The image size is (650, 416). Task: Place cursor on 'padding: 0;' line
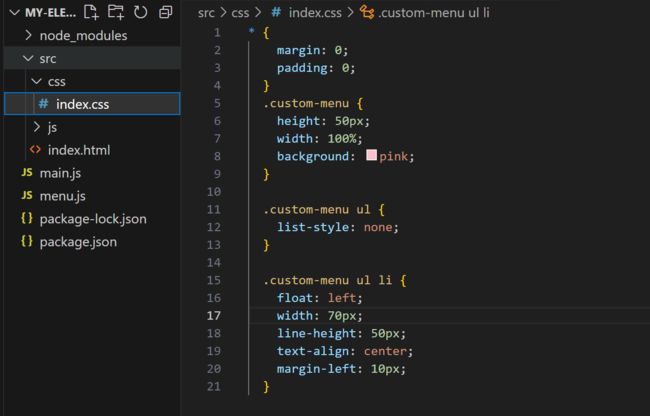[x=316, y=68]
